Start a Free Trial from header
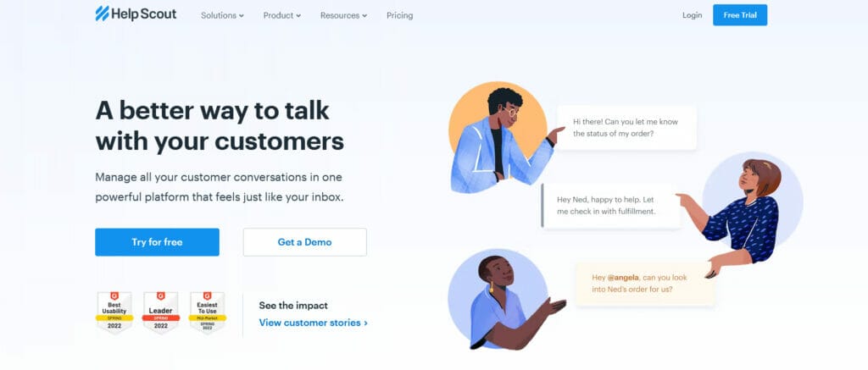 tap(739, 15)
